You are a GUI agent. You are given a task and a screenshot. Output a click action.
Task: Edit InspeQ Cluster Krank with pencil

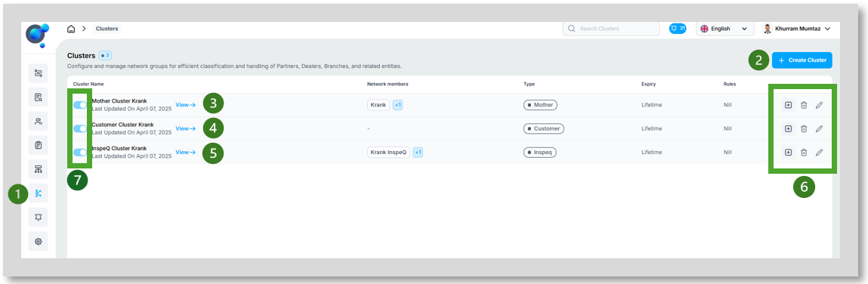click(820, 153)
